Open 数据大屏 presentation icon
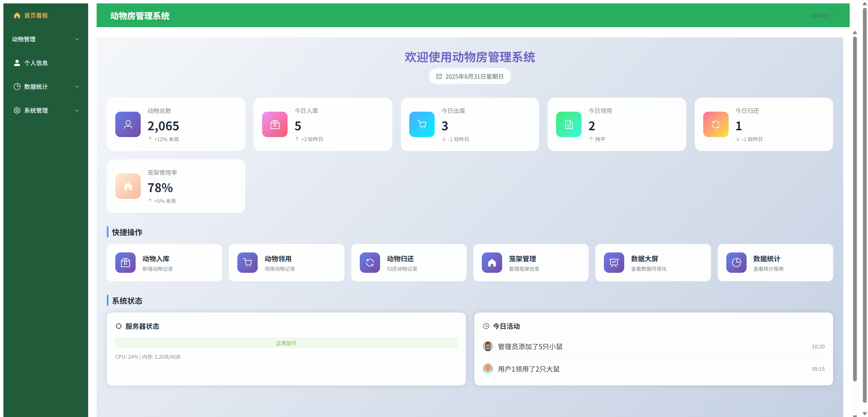 (614, 262)
